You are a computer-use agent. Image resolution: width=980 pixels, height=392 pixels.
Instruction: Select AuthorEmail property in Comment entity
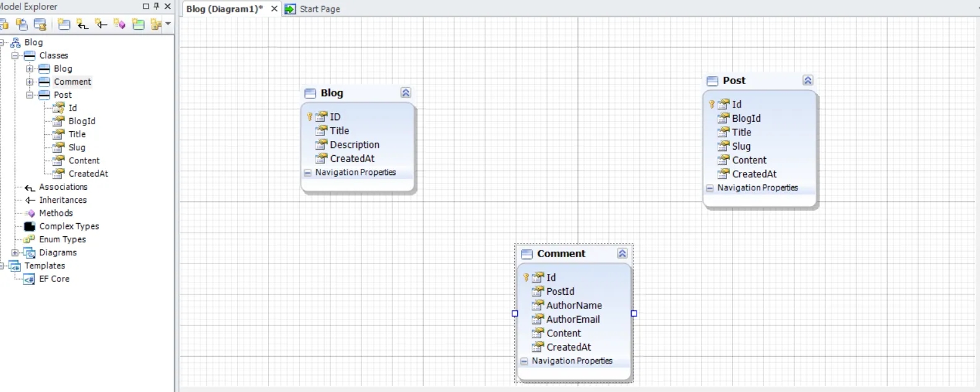point(573,319)
